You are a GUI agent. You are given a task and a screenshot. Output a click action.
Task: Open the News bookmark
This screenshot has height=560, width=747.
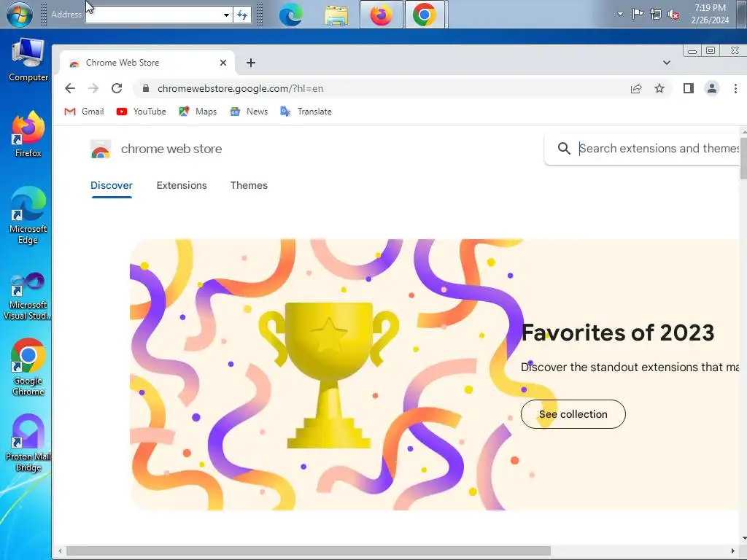tap(249, 112)
